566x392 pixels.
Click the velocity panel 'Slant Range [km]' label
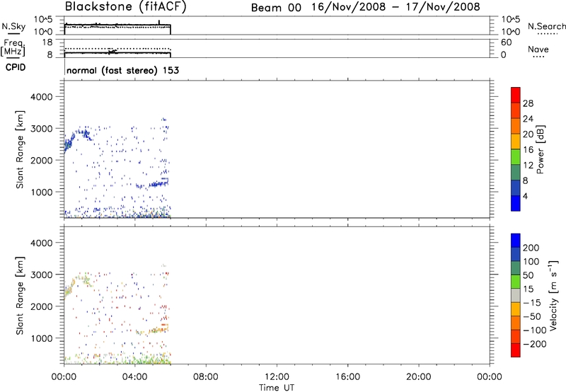pyautogui.click(x=20, y=296)
